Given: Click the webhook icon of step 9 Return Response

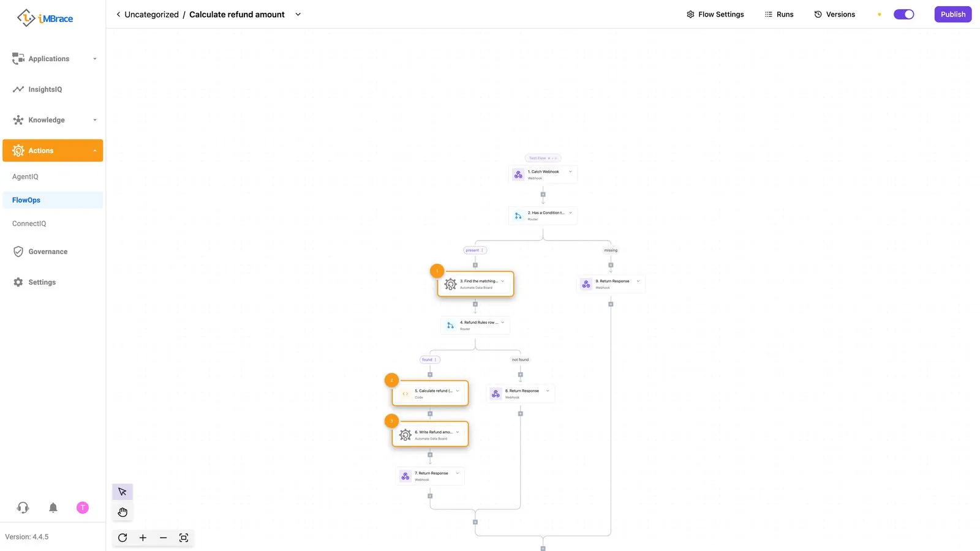Looking at the screenshot, I should [586, 284].
